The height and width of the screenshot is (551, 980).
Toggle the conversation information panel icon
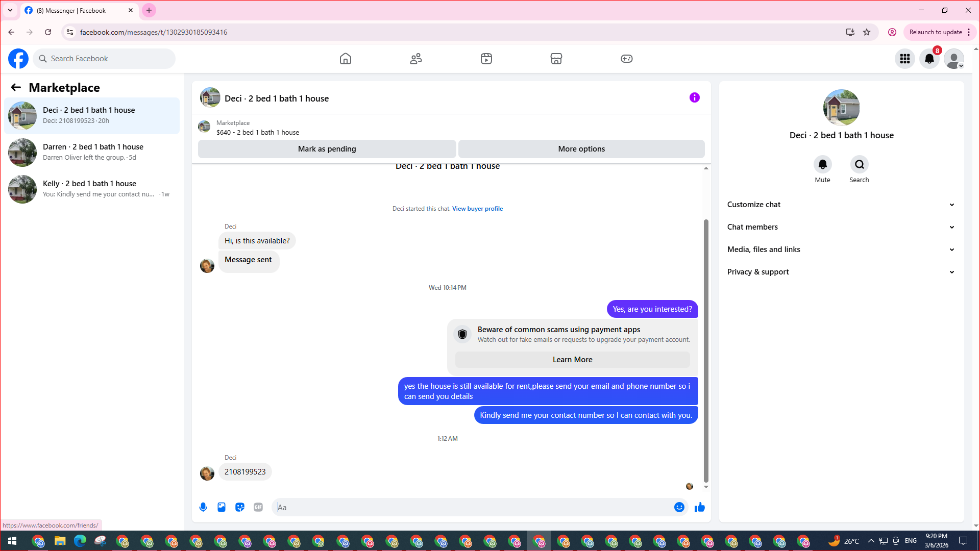(x=694, y=97)
